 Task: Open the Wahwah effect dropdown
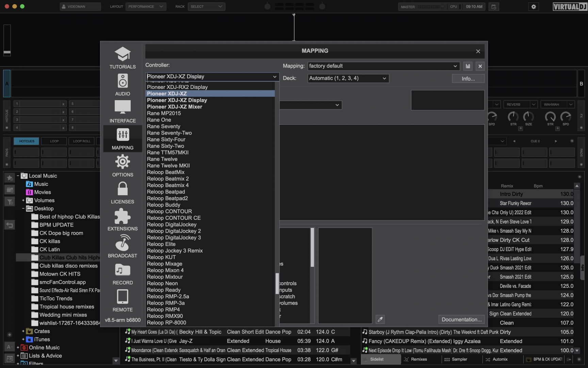(x=557, y=105)
